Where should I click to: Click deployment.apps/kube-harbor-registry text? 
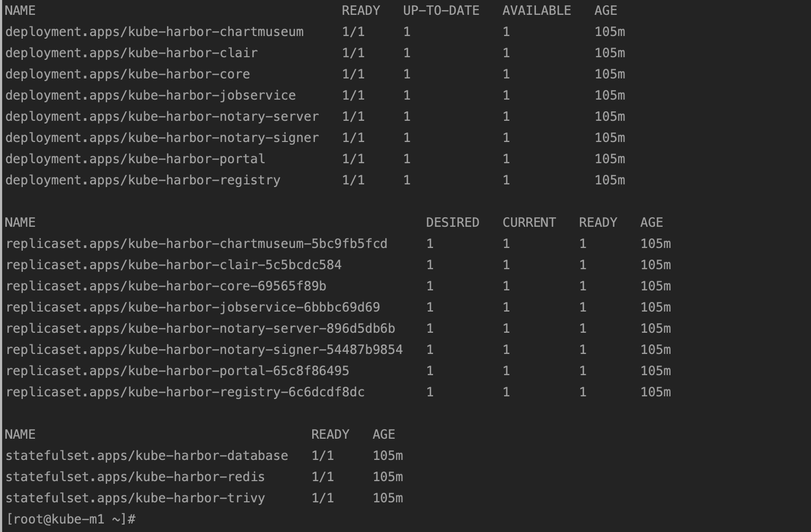click(143, 180)
